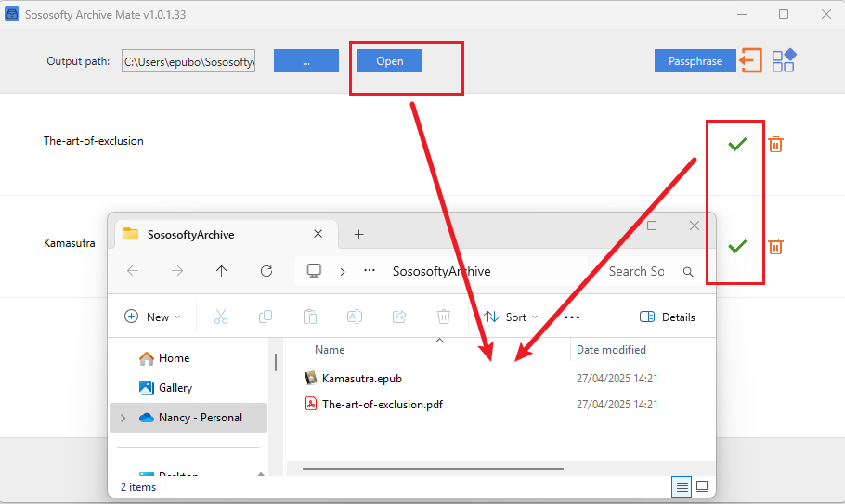Delete The-art-of-exclusion with its trash icon
The width and height of the screenshot is (845, 504).
click(775, 144)
